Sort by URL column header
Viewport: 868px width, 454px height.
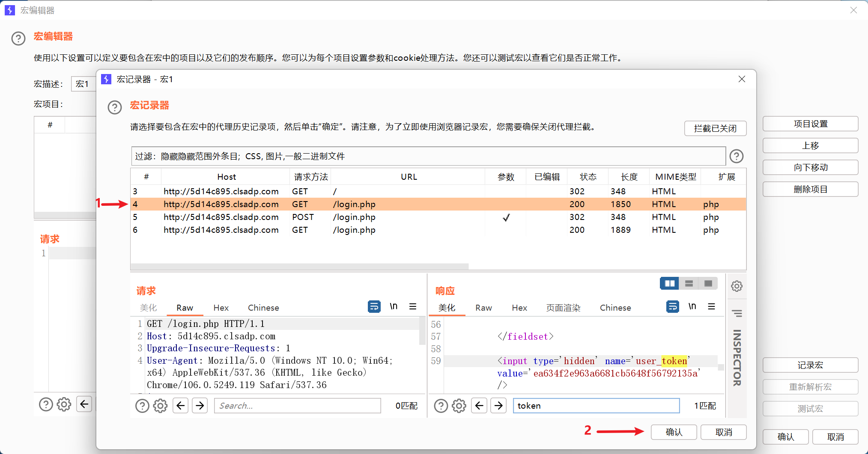pos(409,177)
